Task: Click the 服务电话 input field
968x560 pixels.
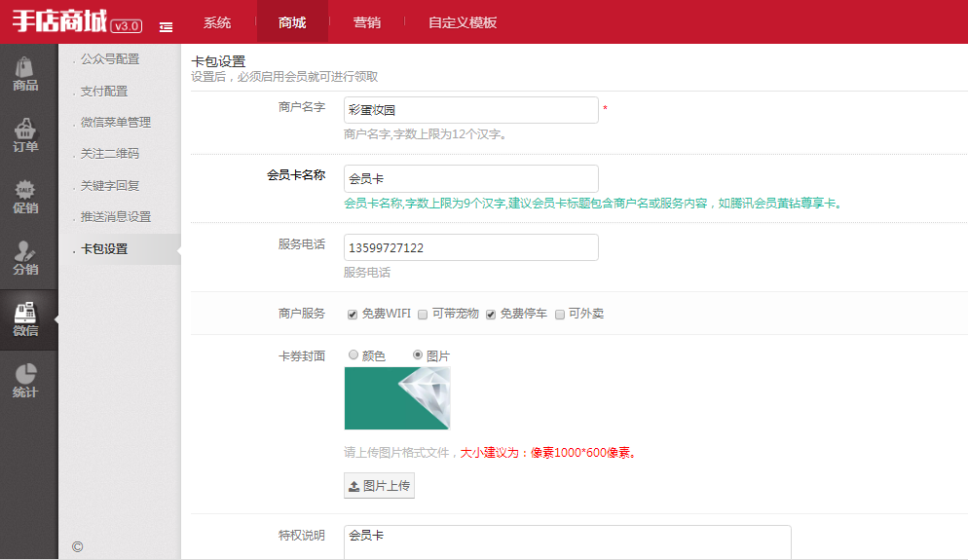Action: coord(471,247)
